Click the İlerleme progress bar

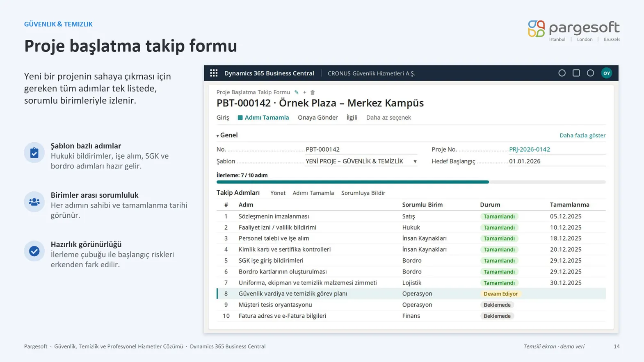click(x=411, y=182)
